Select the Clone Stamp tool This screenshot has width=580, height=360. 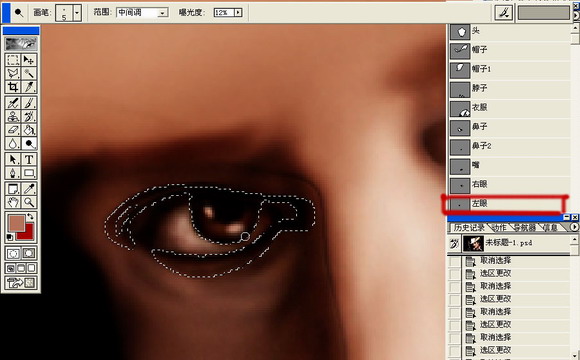coord(13,117)
